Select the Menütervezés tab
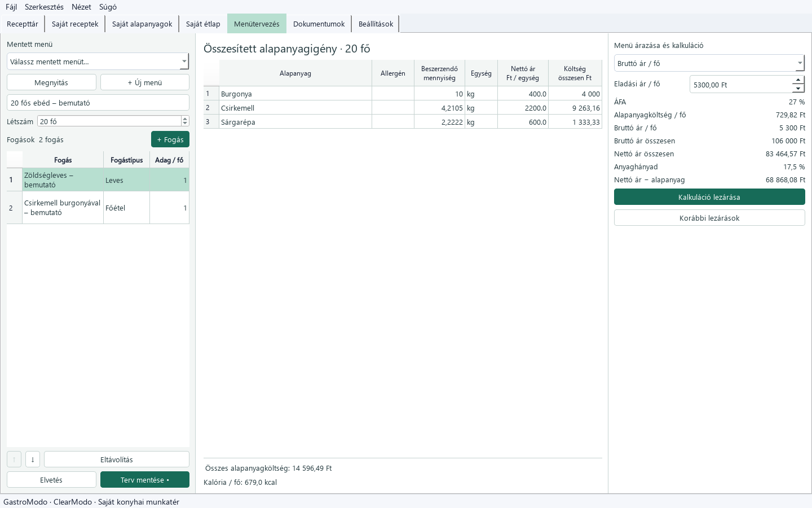This screenshot has width=812, height=508. pos(257,24)
